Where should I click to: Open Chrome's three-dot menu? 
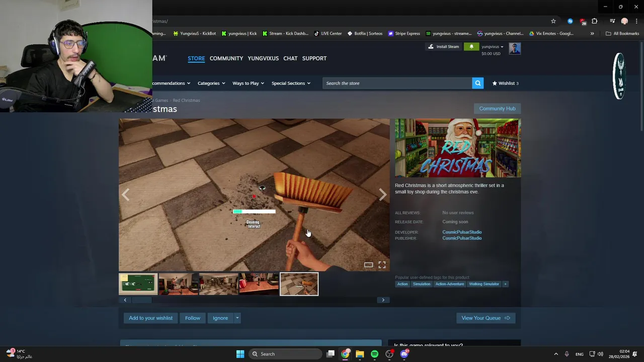tap(636, 21)
